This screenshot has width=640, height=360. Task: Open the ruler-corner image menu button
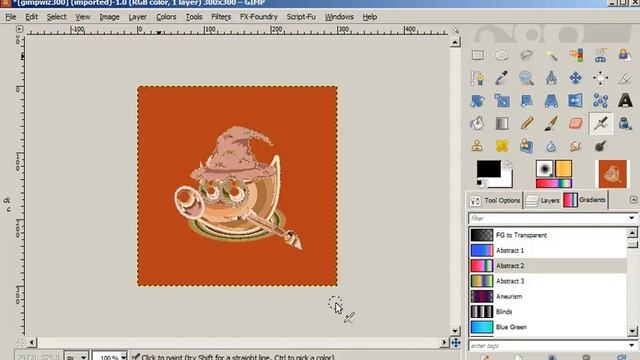pyautogui.click(x=19, y=29)
